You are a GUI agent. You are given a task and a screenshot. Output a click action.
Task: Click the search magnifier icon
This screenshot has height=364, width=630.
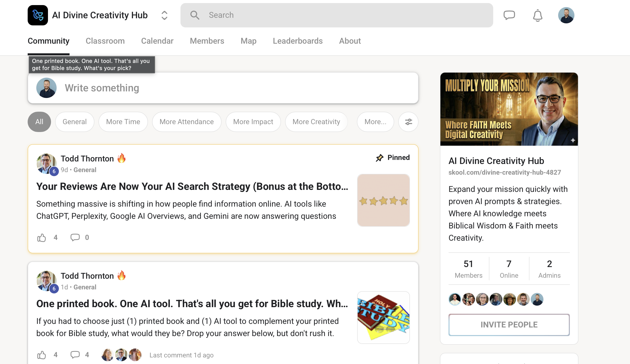195,15
